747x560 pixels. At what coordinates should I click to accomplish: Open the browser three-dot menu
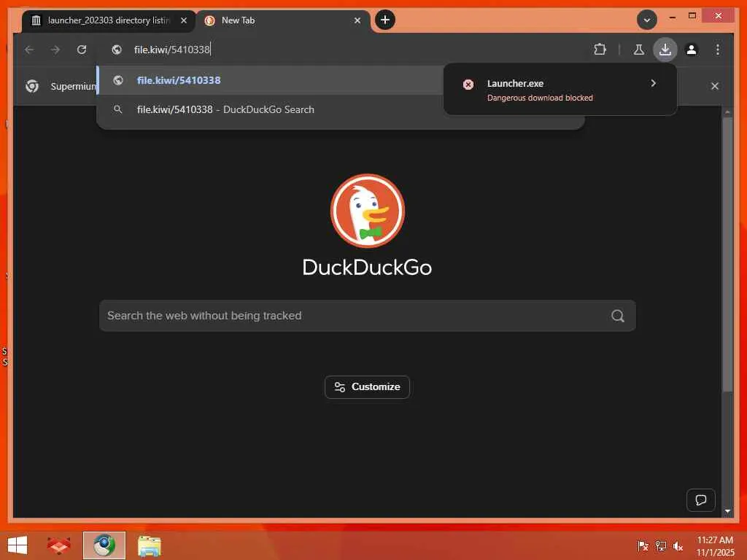pos(718,50)
